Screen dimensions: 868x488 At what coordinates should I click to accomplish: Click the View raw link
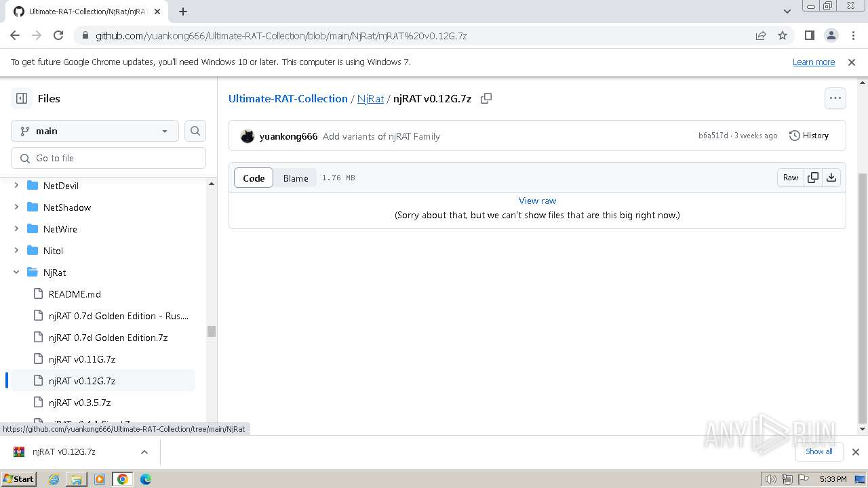(x=537, y=201)
